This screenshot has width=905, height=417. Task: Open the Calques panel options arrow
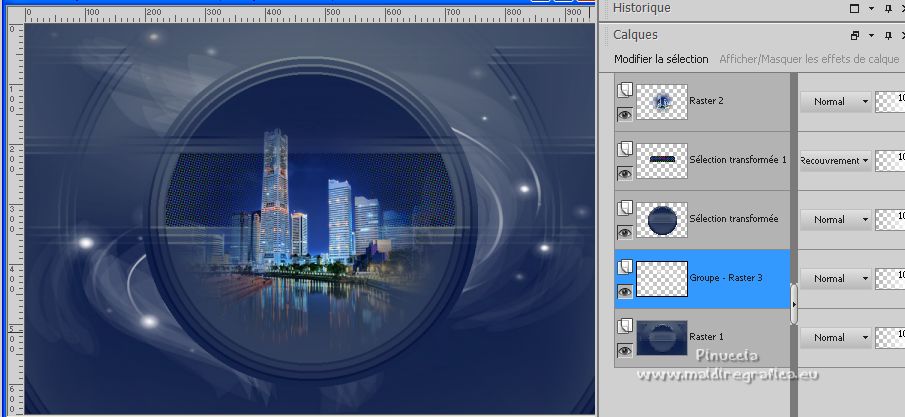[872, 35]
